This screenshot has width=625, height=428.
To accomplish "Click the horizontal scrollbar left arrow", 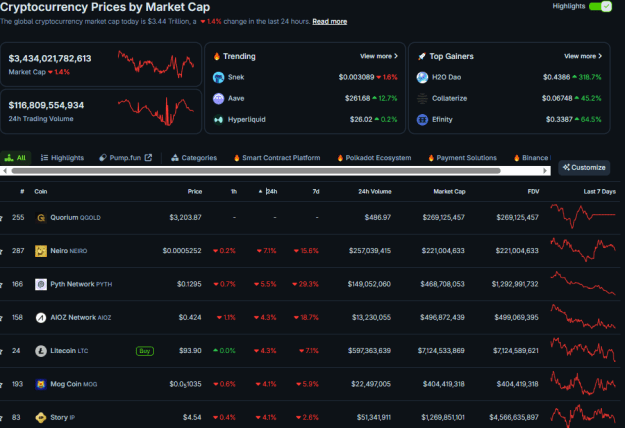I will [5, 171].
